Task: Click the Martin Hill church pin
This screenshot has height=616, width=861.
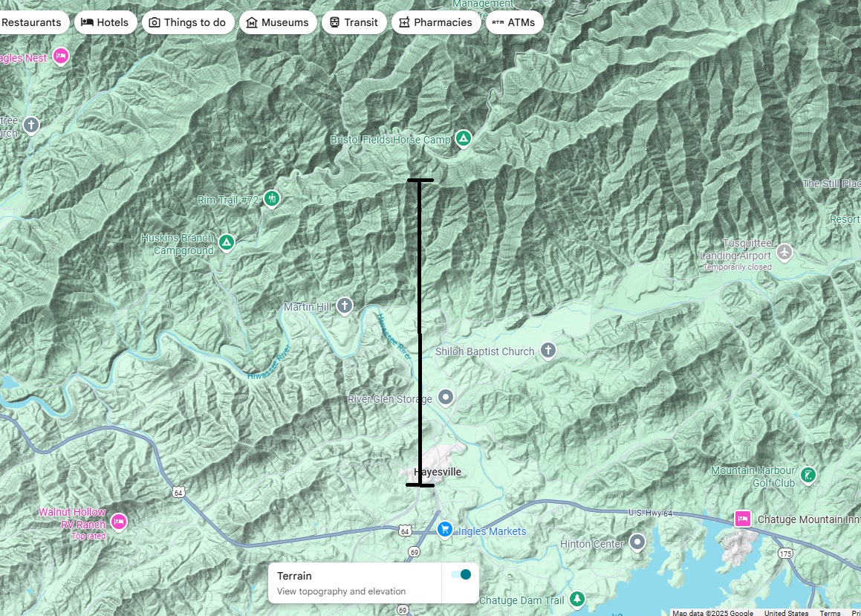Action: (344, 305)
